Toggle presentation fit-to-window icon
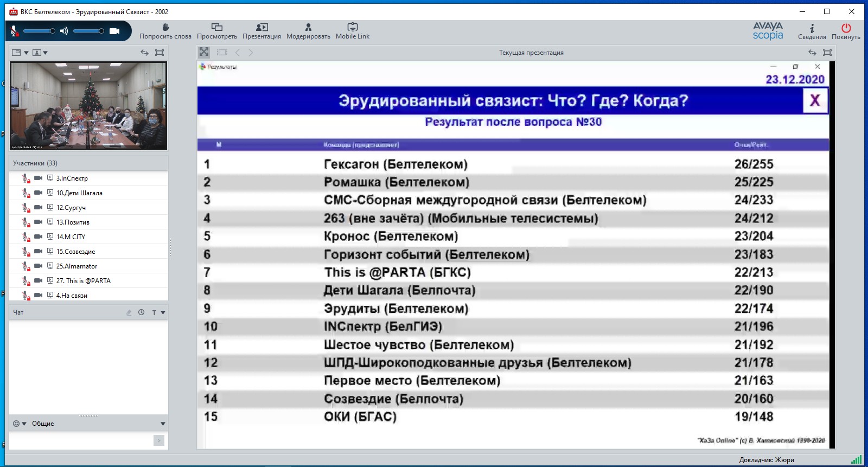Image resolution: width=868 pixels, height=467 pixels. tap(204, 52)
